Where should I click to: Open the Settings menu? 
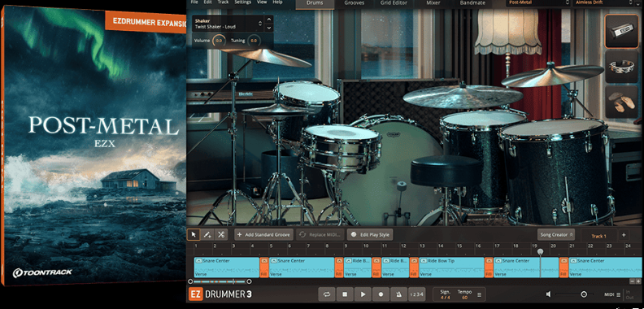243,2
